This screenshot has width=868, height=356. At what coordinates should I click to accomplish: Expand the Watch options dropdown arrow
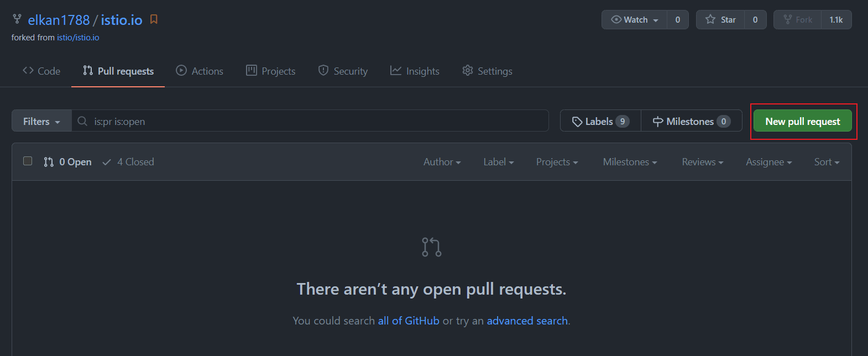pos(656,20)
